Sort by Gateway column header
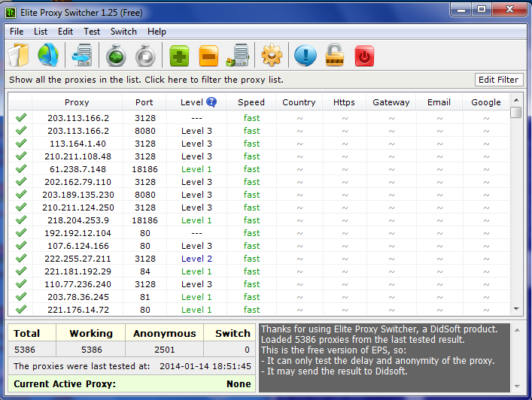 click(391, 102)
